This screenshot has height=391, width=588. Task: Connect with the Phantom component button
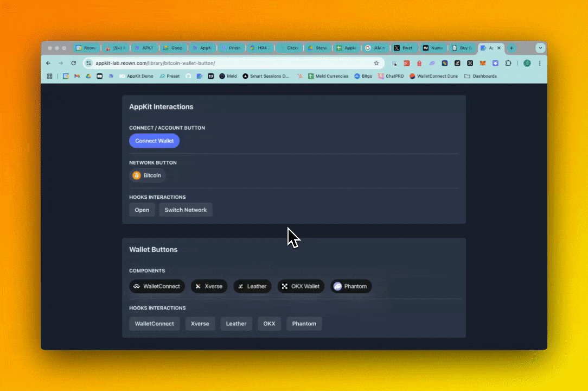350,286
